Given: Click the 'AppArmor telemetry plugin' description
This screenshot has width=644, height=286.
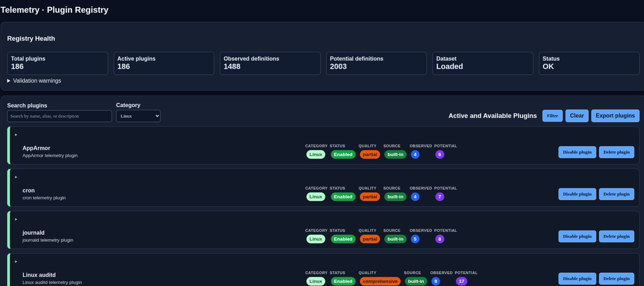Looking at the screenshot, I should pos(50,155).
